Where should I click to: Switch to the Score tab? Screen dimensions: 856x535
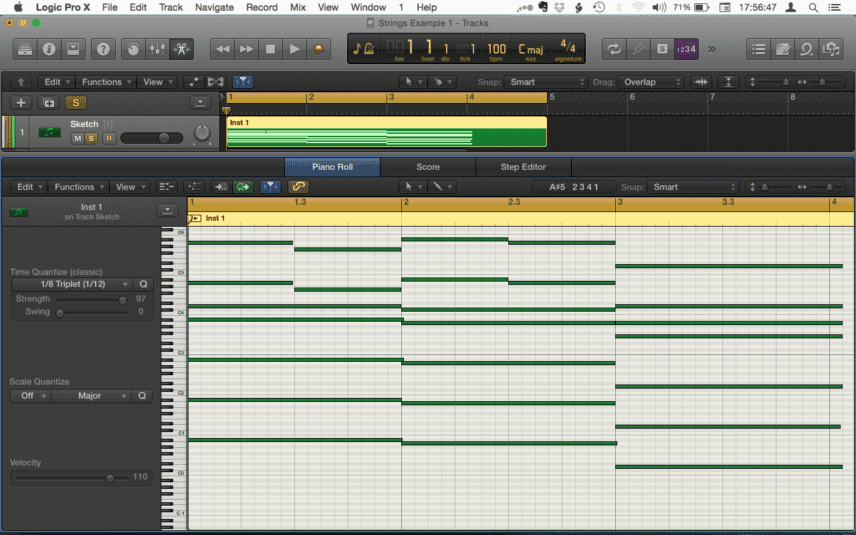[428, 167]
